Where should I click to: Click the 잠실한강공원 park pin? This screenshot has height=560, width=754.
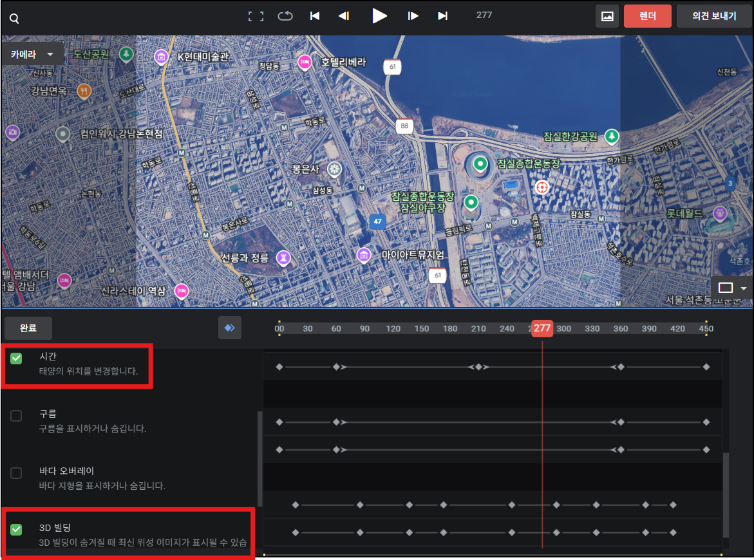coord(611,136)
